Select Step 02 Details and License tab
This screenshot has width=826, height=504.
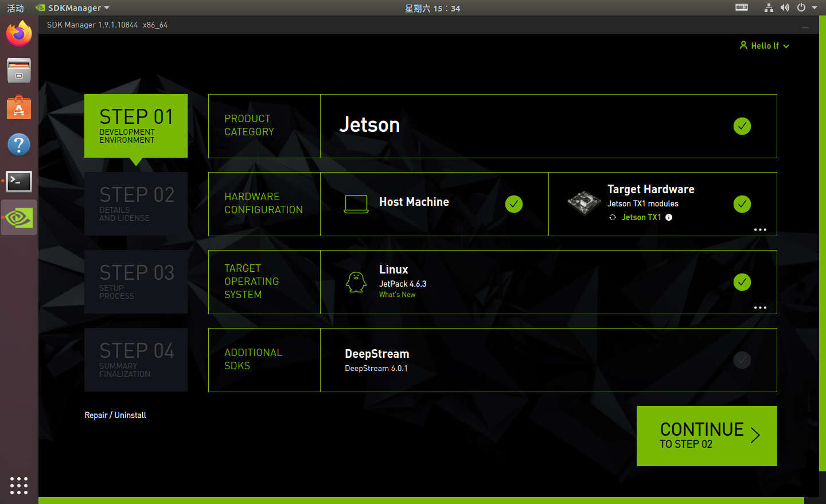coord(136,204)
